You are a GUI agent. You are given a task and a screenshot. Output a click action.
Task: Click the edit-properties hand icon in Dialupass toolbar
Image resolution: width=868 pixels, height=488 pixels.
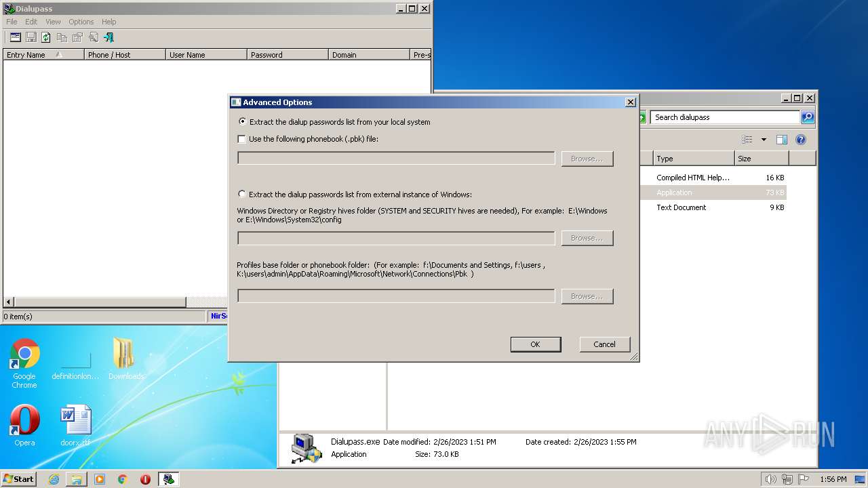(x=77, y=37)
